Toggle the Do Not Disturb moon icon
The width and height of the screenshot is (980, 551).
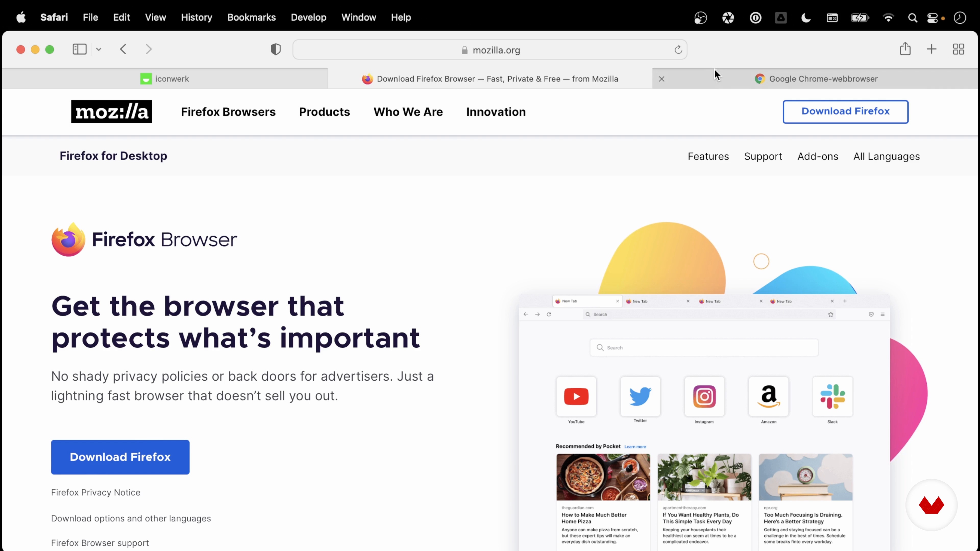click(x=806, y=18)
